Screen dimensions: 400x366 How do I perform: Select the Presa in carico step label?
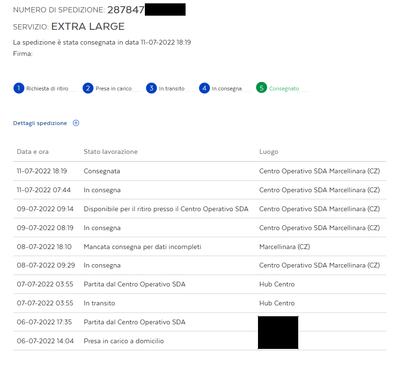114,89
